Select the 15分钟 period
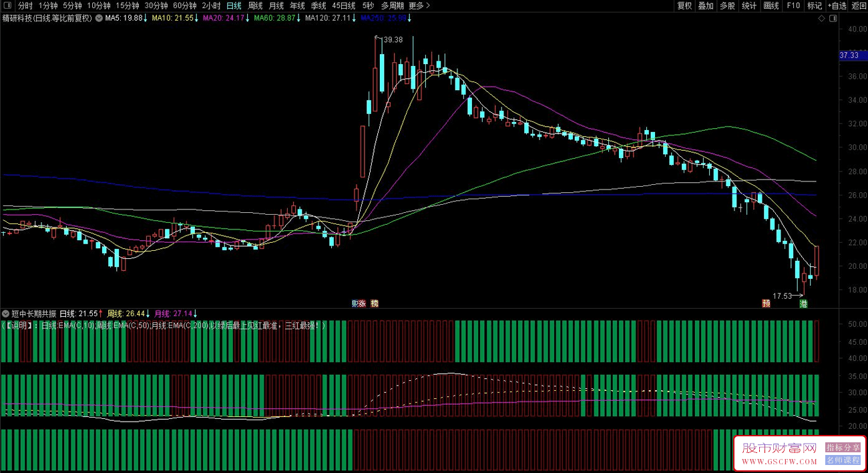Image resolution: width=868 pixels, height=473 pixels. (x=128, y=5)
